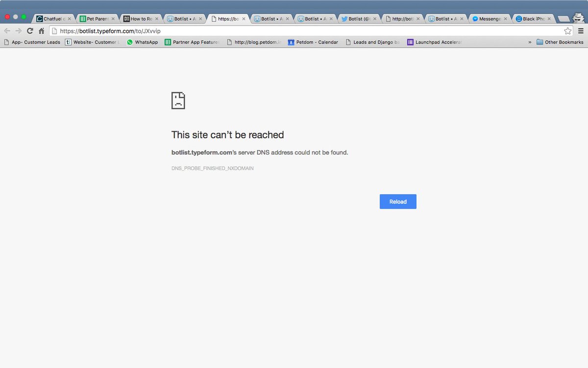Image resolution: width=588 pixels, height=368 pixels.
Task: Switch to the Messenger tab
Action: [x=490, y=19]
